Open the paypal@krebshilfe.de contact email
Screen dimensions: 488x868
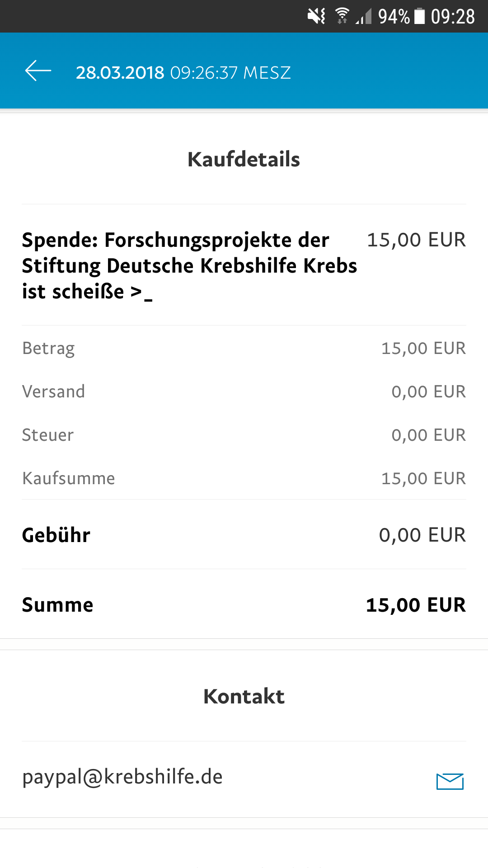click(x=122, y=777)
